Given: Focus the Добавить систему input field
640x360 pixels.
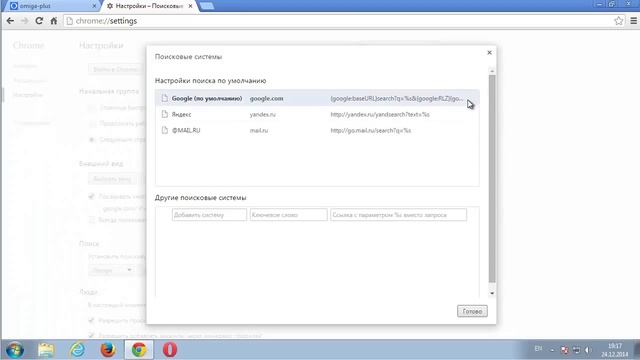Looking at the screenshot, I should pyautogui.click(x=209, y=215).
